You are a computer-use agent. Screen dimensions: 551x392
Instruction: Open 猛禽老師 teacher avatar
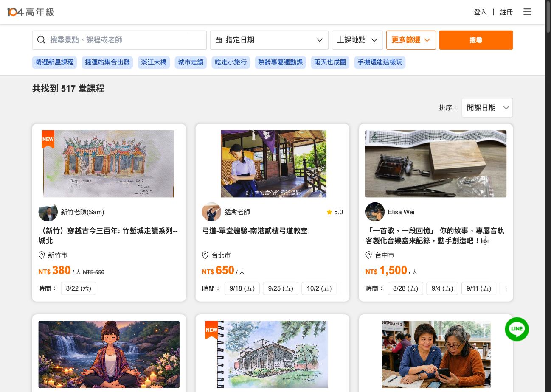pyautogui.click(x=211, y=212)
